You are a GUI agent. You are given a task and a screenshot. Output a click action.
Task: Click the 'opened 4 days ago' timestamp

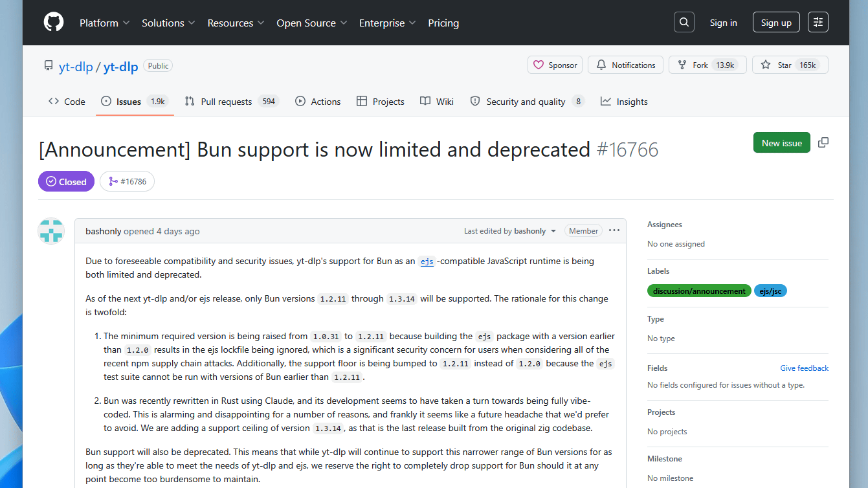[162, 231]
